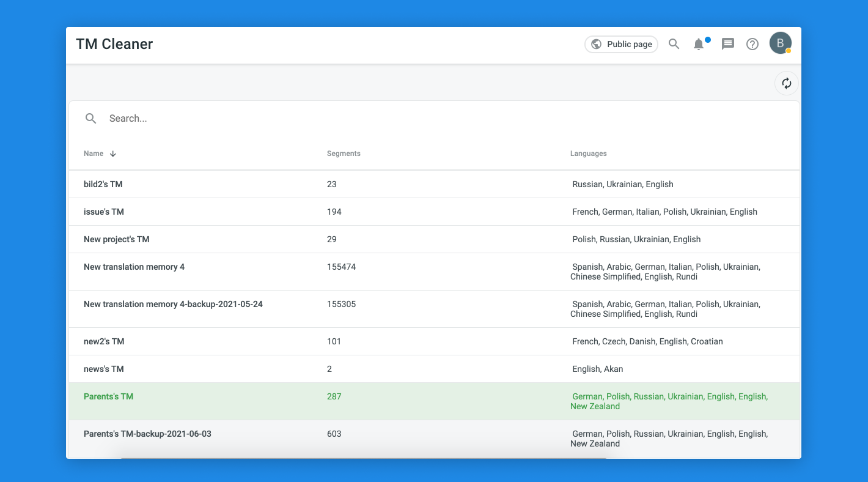
Task: Click the header search magnifier icon
Action: click(x=674, y=44)
